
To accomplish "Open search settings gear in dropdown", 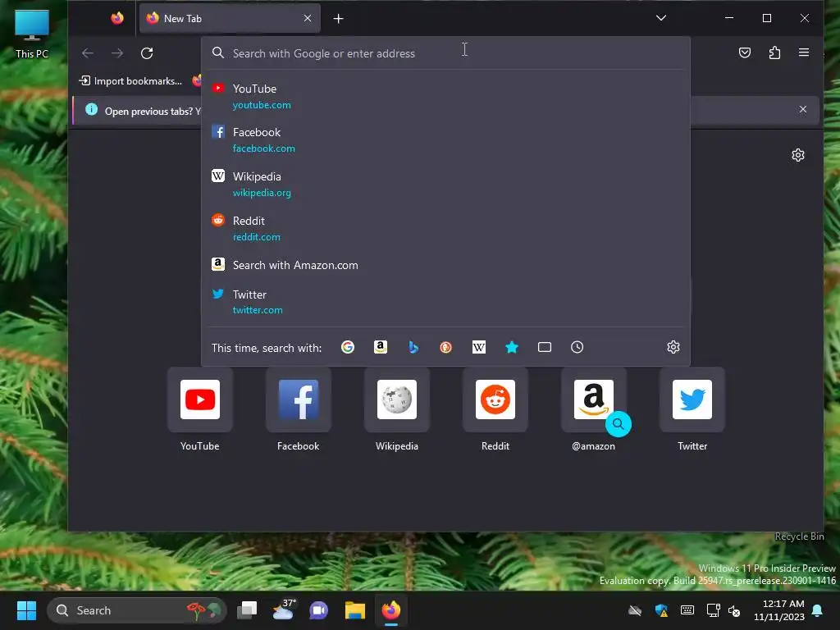I will point(673,347).
